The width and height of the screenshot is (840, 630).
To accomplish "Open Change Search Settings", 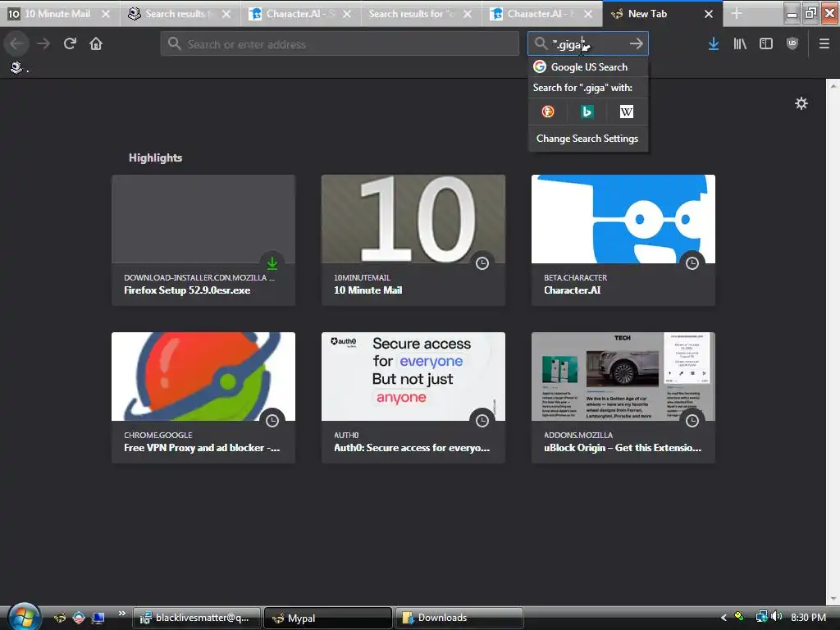I will (x=587, y=138).
